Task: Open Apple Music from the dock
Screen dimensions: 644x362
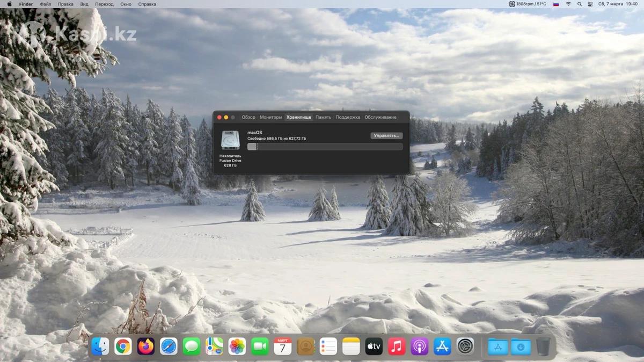Action: [397, 346]
